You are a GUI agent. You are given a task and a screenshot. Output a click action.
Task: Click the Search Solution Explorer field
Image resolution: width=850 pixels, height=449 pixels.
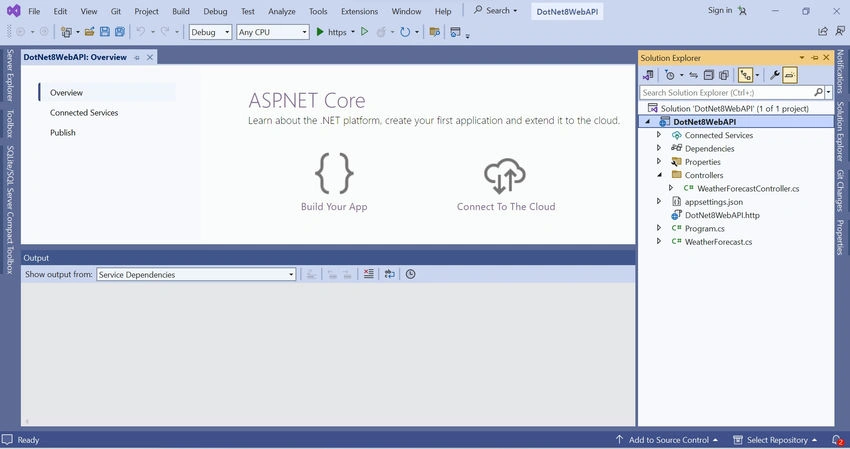[x=728, y=93]
